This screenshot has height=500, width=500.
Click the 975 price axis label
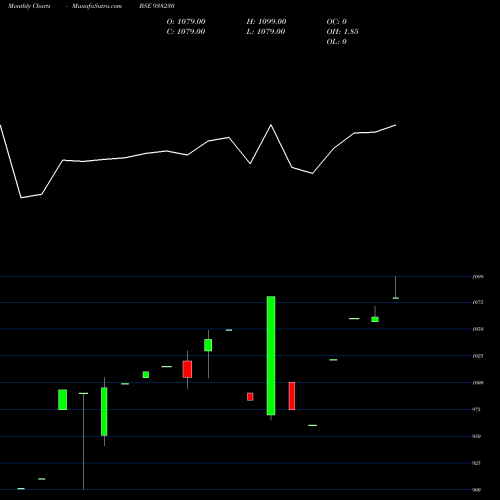pyautogui.click(x=477, y=409)
